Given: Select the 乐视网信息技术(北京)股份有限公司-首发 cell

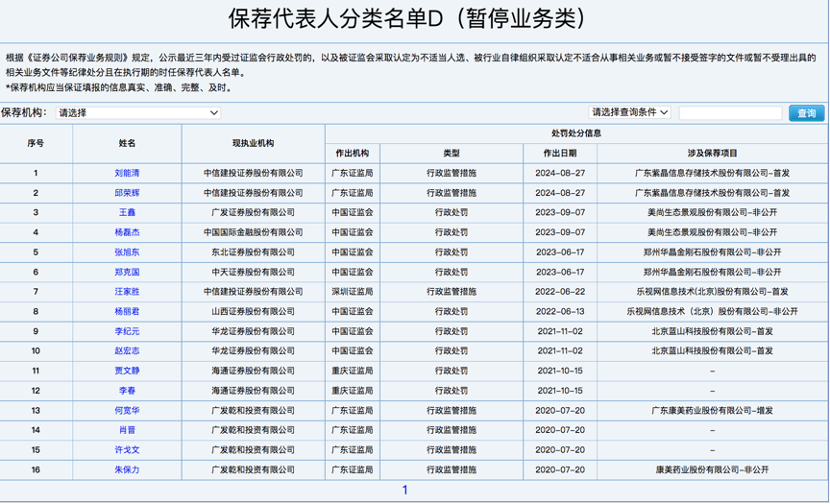Looking at the screenshot, I should click(713, 292).
